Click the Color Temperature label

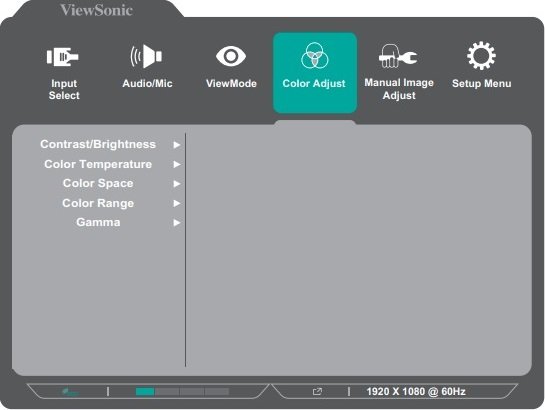click(98, 164)
